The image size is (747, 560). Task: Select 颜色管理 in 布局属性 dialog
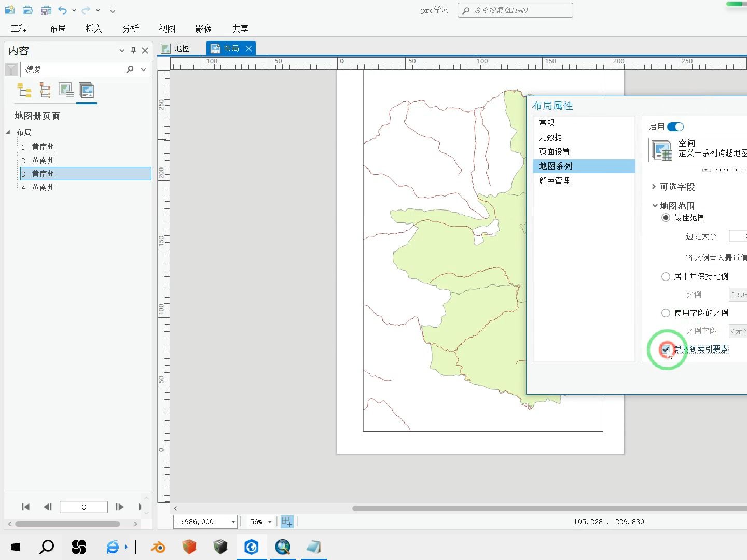[x=584, y=180]
